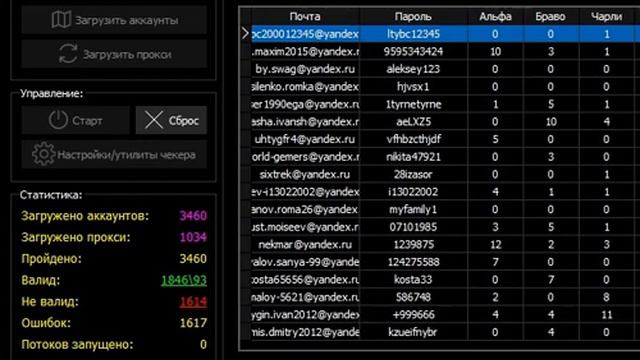Click the Пройдено label
This screenshot has width=640, height=360.
coord(51,259)
